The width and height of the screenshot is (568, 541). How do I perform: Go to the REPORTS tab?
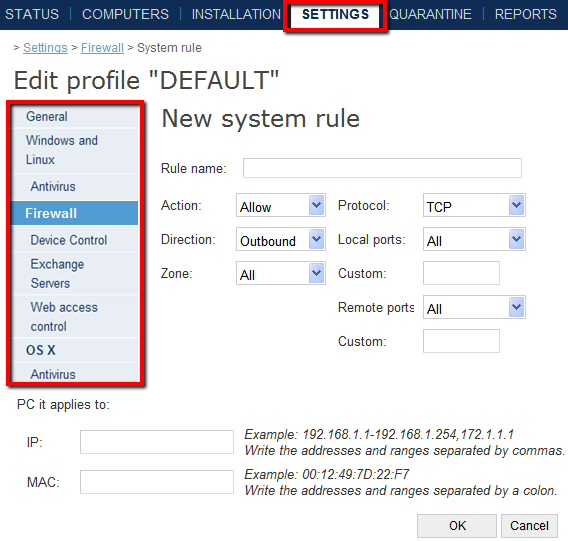(x=526, y=14)
